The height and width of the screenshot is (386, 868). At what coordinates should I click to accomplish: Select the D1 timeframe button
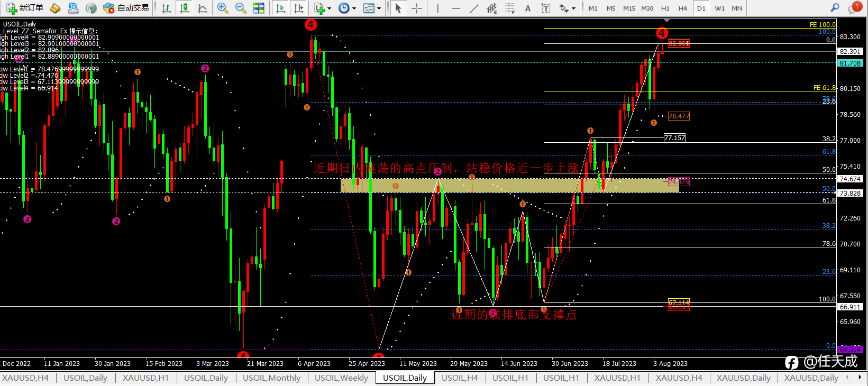click(701, 8)
